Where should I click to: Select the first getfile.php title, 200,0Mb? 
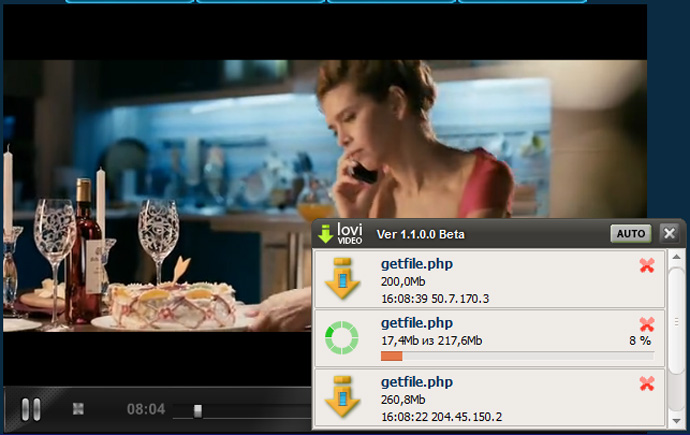pos(417,264)
